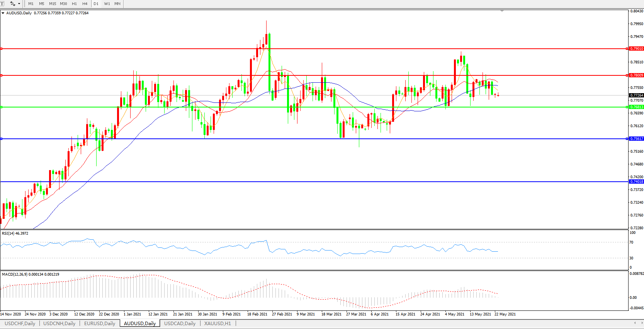Switch to the XAUUSD,H1 chart tab
This screenshot has height=329, width=644.
tap(217, 324)
